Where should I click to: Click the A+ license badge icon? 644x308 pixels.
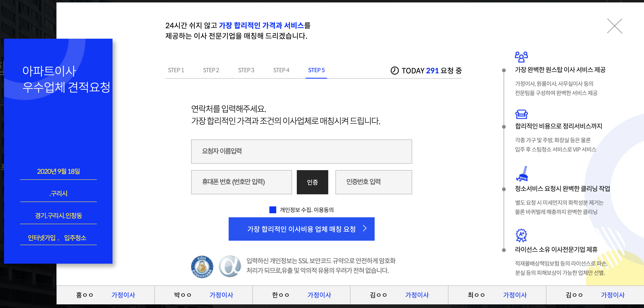click(521, 235)
